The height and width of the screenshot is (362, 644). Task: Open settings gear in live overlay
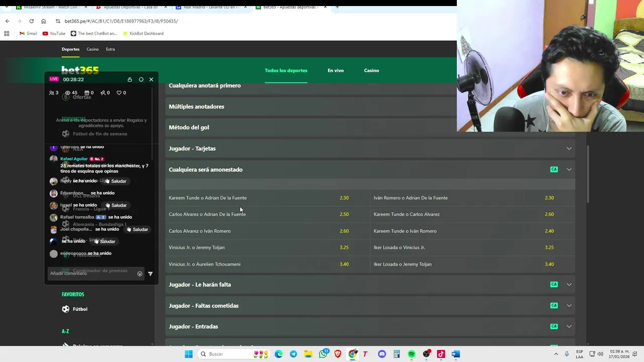[141, 79]
